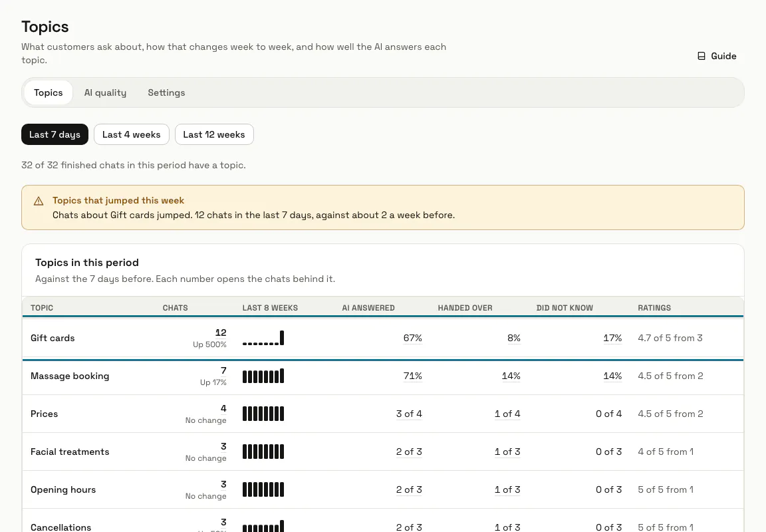Open Opening hours handed over 1 of 3
The width and height of the screenshot is (766, 532).
pyautogui.click(x=507, y=489)
